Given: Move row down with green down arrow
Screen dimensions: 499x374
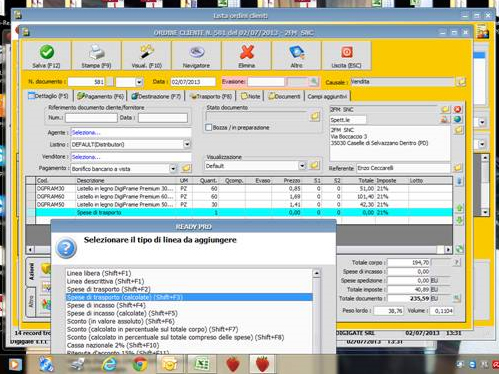Looking at the screenshot, I should point(459,220).
